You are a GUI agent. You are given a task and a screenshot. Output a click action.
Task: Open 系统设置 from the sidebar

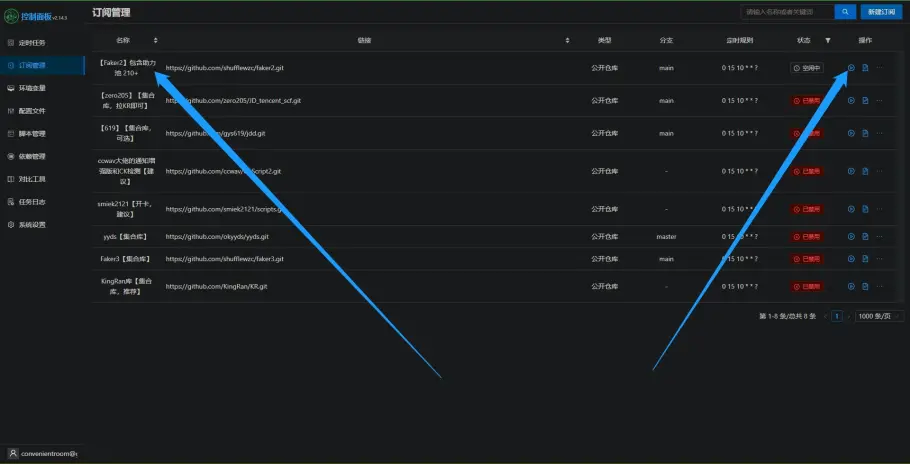point(32,225)
